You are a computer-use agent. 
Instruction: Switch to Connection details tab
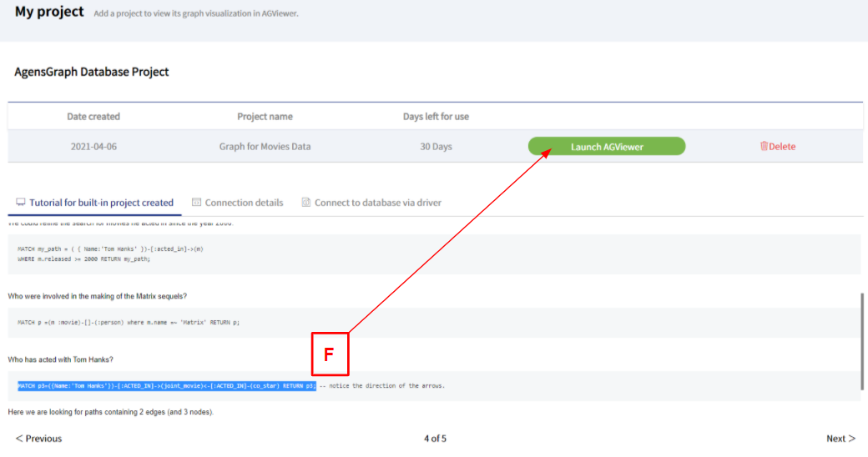pyautogui.click(x=238, y=203)
